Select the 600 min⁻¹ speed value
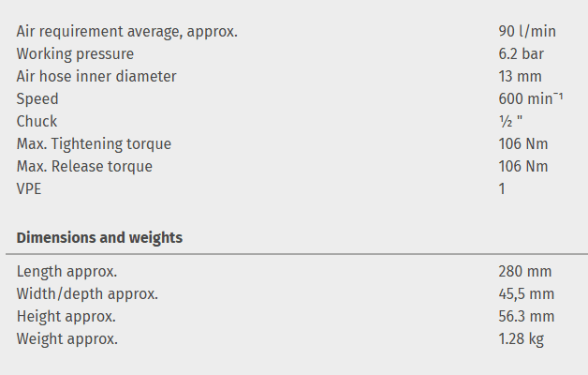Screen dimensions: 588x375 coord(531,98)
